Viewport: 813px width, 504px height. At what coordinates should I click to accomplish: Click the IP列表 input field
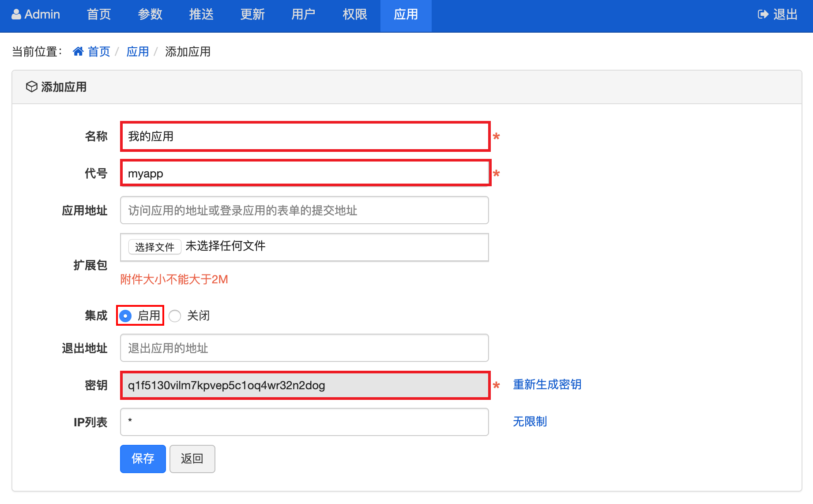tap(304, 422)
